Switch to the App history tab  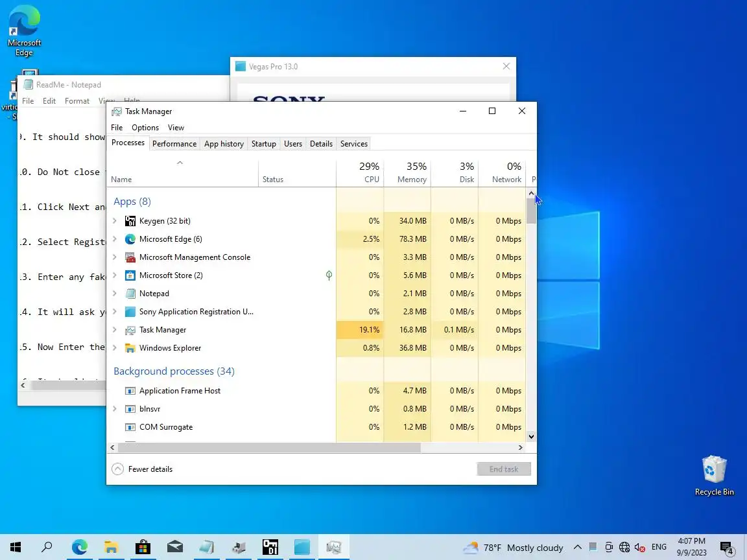click(x=224, y=144)
